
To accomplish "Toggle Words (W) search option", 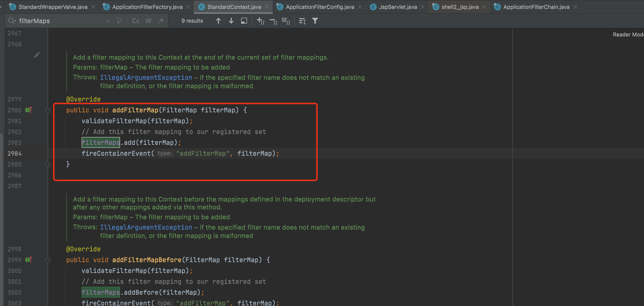I will point(148,21).
